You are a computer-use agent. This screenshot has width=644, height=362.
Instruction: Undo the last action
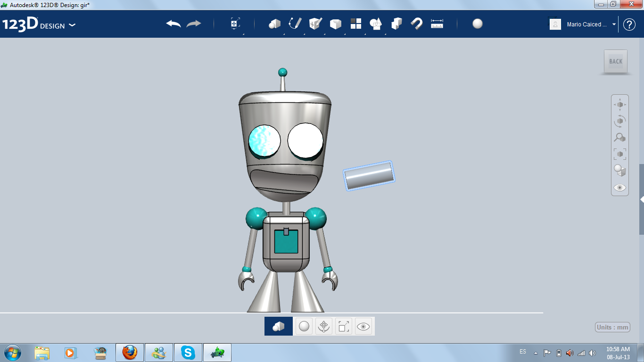[x=173, y=24]
